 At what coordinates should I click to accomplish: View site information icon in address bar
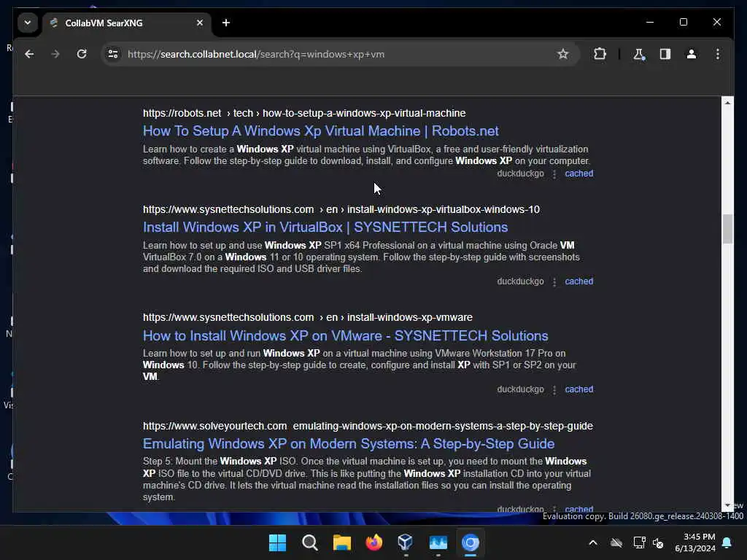click(x=113, y=54)
